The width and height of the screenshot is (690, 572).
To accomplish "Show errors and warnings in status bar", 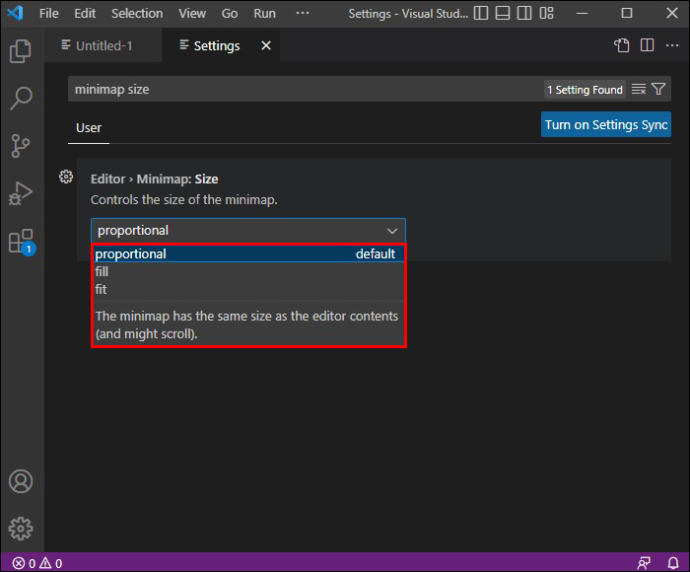I will click(x=37, y=563).
